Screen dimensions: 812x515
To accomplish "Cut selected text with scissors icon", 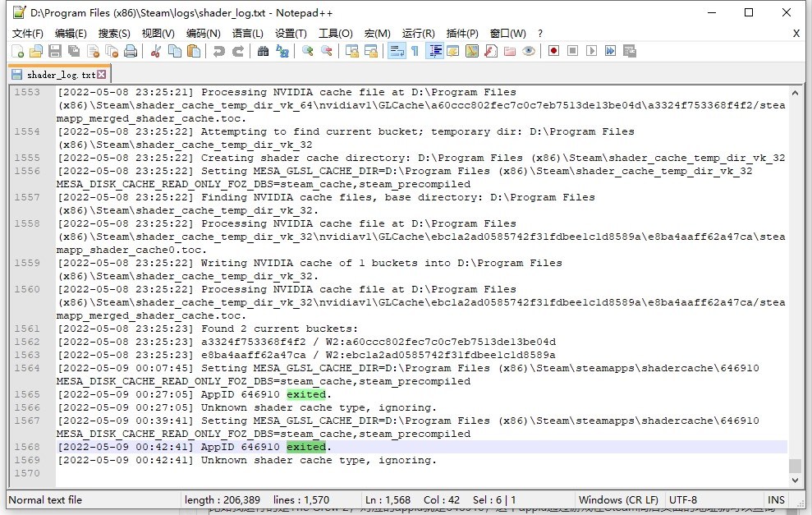I will coord(156,51).
